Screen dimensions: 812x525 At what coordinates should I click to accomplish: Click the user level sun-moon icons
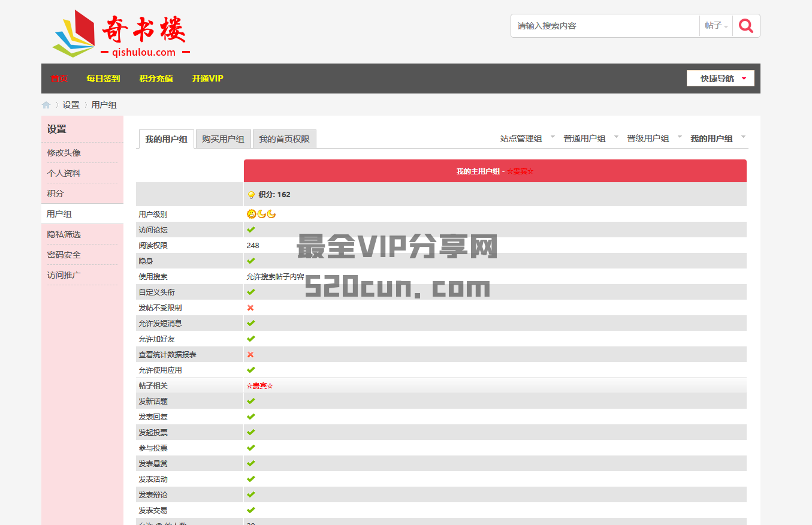[261, 214]
